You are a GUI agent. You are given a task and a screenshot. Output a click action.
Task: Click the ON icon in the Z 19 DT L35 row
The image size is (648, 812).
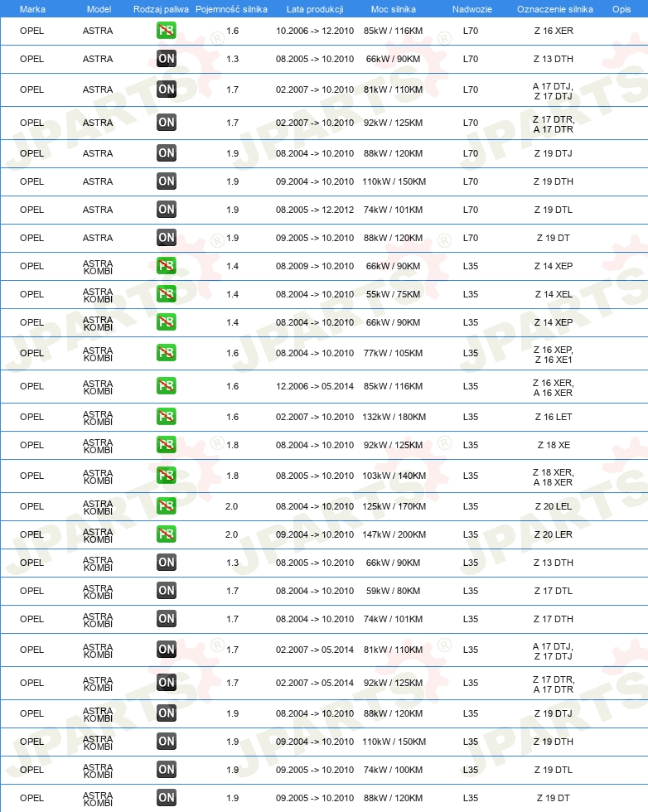coord(167,797)
